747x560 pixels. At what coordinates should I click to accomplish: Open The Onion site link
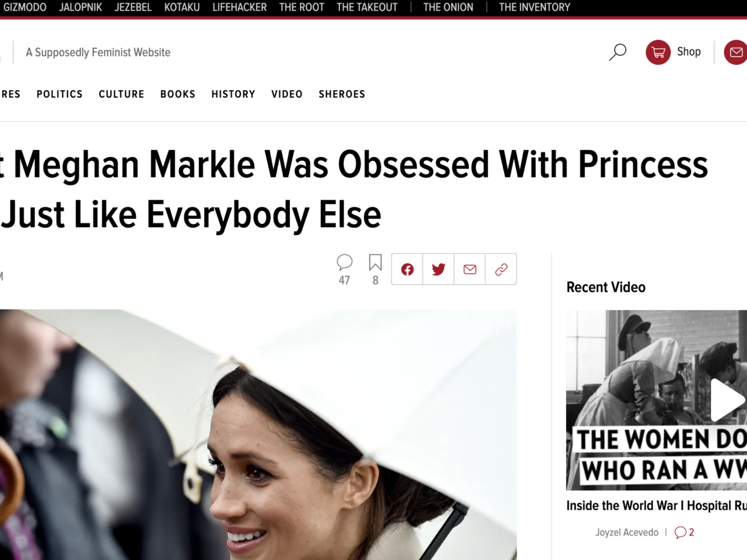pyautogui.click(x=448, y=8)
